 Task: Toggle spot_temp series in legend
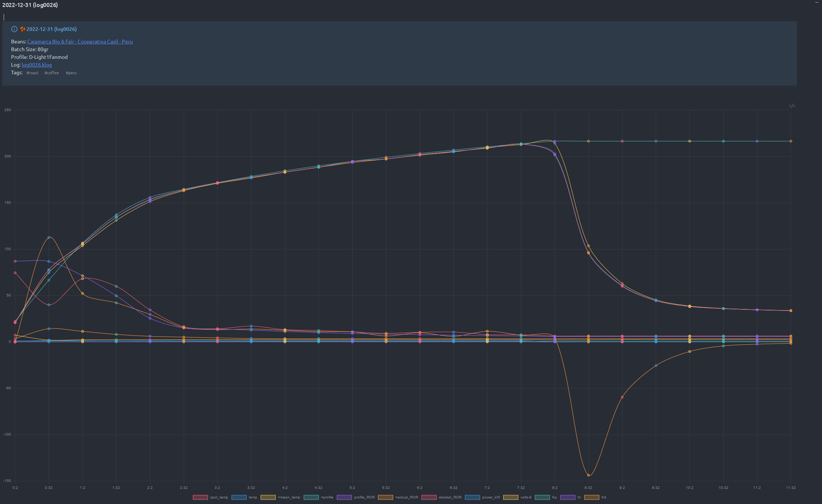tap(200, 497)
